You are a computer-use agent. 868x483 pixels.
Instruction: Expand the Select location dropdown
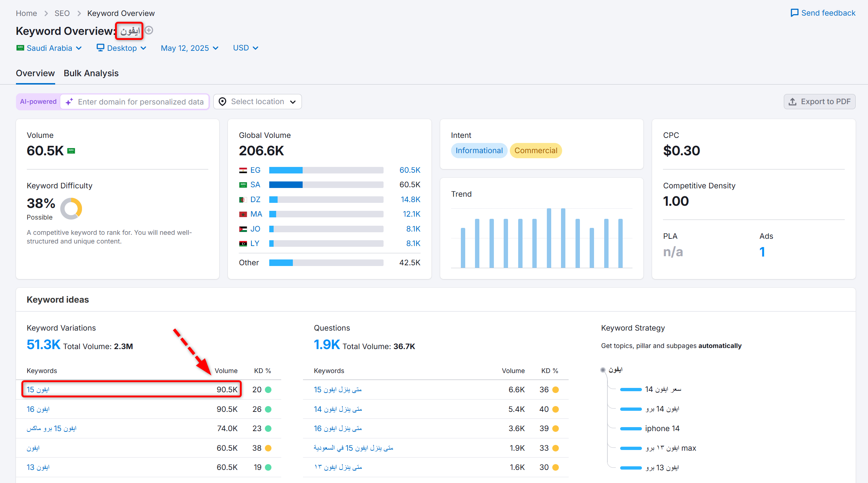point(257,102)
